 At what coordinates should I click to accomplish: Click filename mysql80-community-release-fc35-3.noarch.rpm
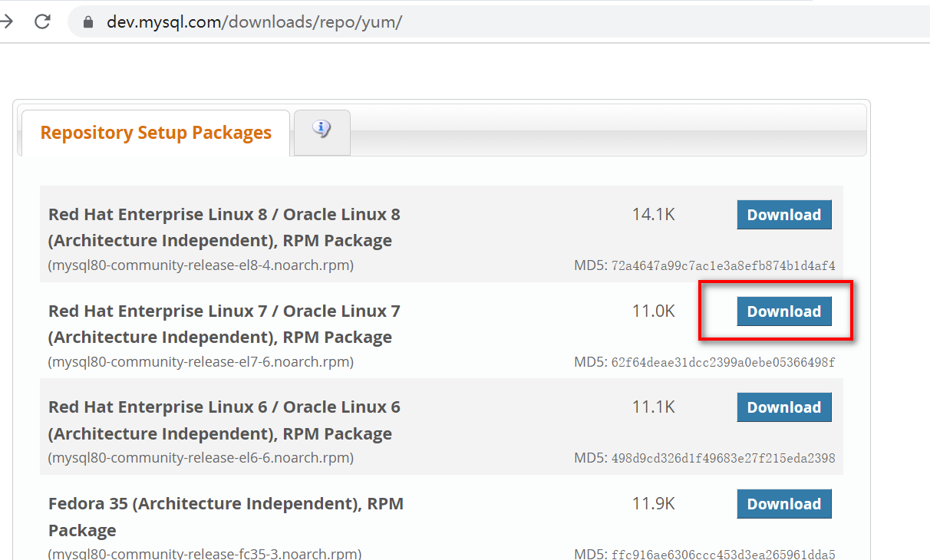coord(205,553)
